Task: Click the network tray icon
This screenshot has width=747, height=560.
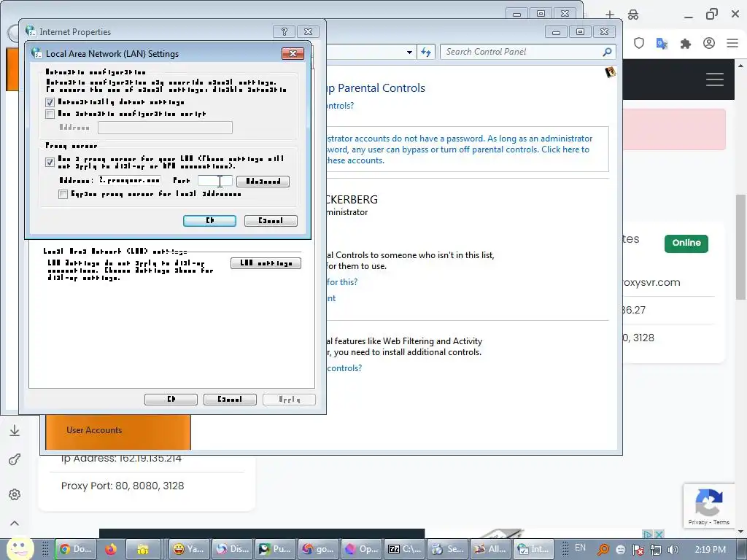Action: point(656,550)
